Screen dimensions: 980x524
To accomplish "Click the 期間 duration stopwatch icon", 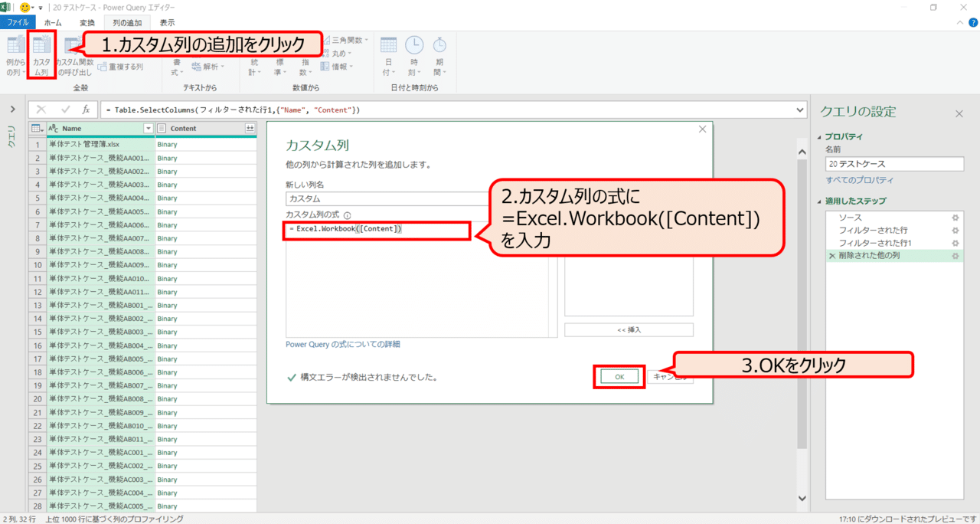I will point(439,44).
